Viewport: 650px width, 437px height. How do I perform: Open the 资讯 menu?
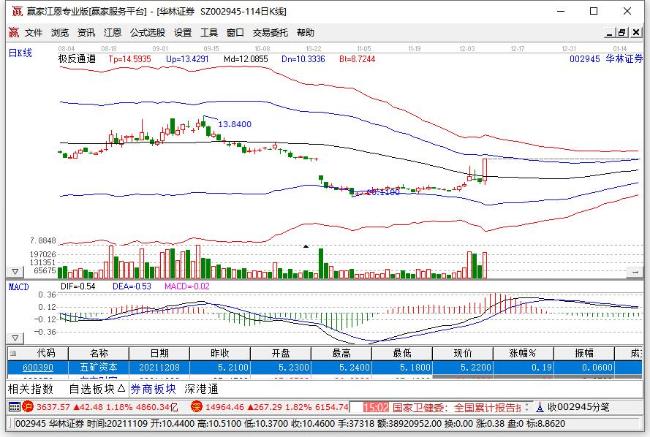click(x=86, y=33)
